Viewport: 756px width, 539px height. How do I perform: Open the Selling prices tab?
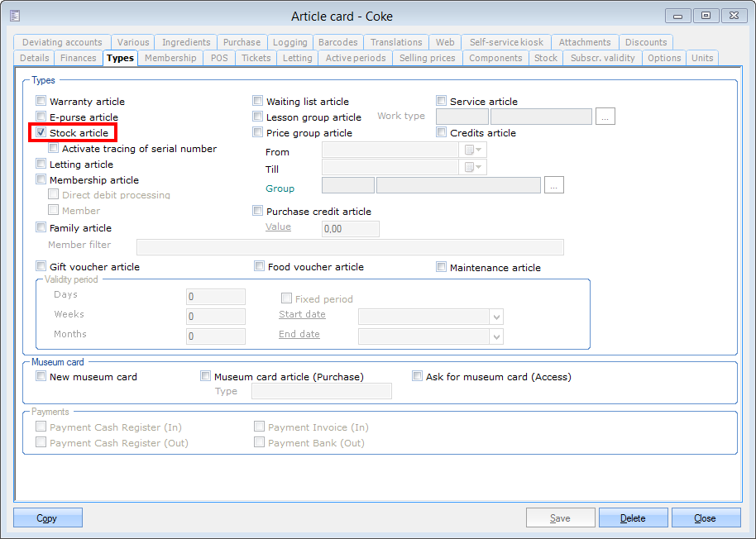[x=427, y=58]
